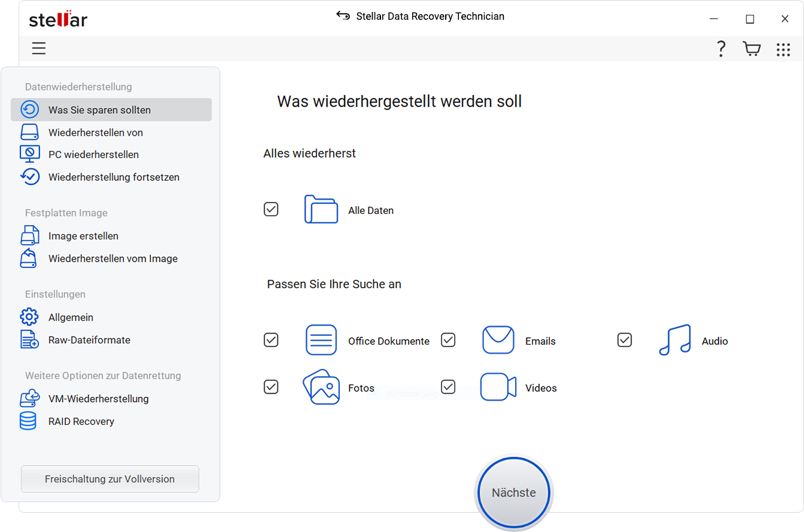The height and width of the screenshot is (532, 804).
Task: Click the Fotos label
Action: 361,388
